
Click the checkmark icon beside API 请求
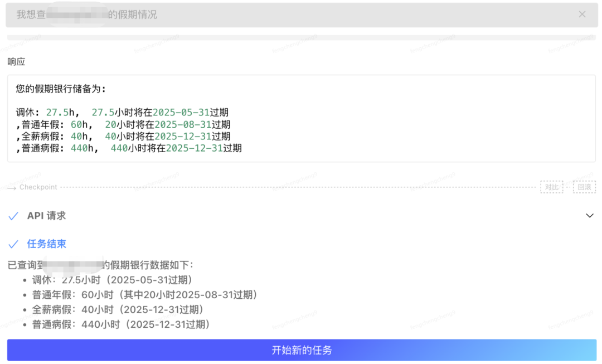click(13, 216)
